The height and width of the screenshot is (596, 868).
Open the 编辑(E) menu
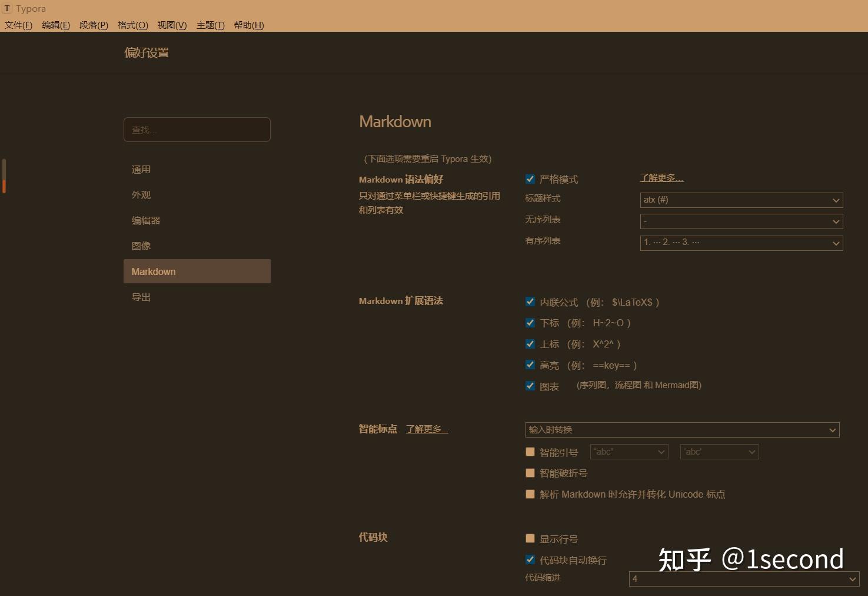pos(56,25)
